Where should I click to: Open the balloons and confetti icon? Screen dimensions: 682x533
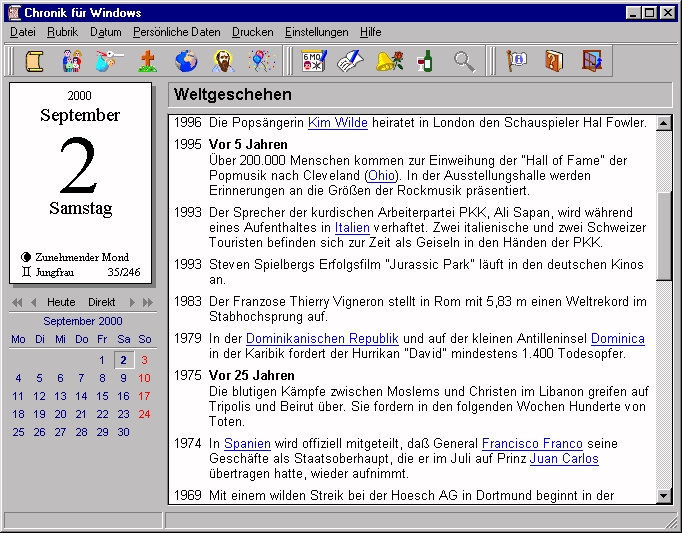261,61
